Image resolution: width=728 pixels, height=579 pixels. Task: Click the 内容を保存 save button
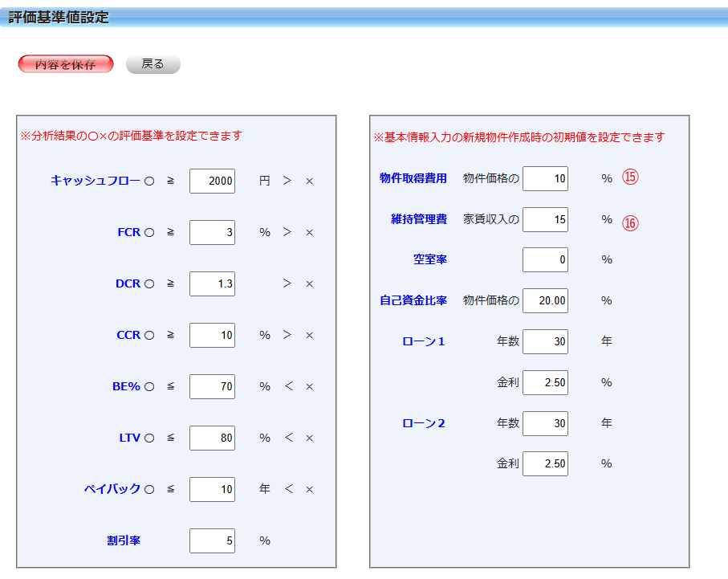(x=66, y=64)
